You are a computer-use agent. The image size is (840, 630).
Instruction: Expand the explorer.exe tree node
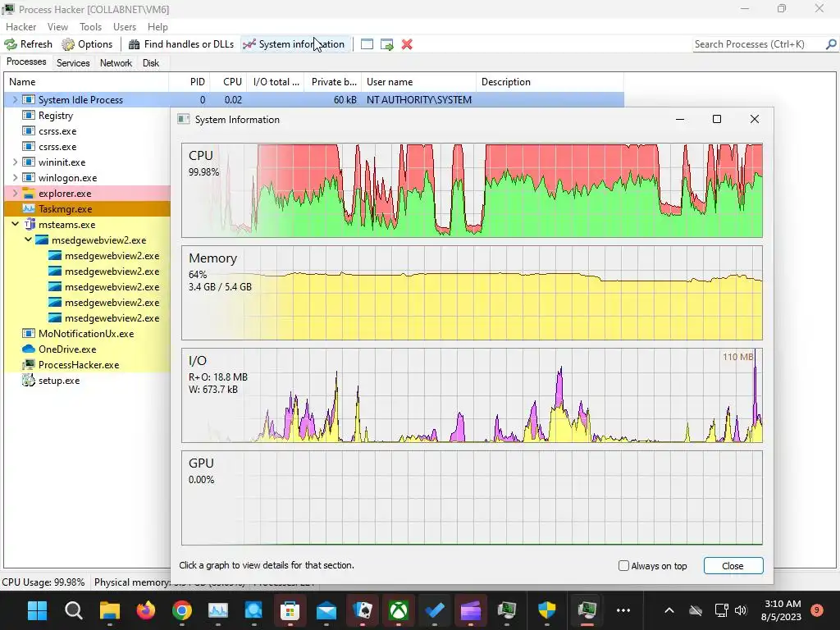point(15,193)
